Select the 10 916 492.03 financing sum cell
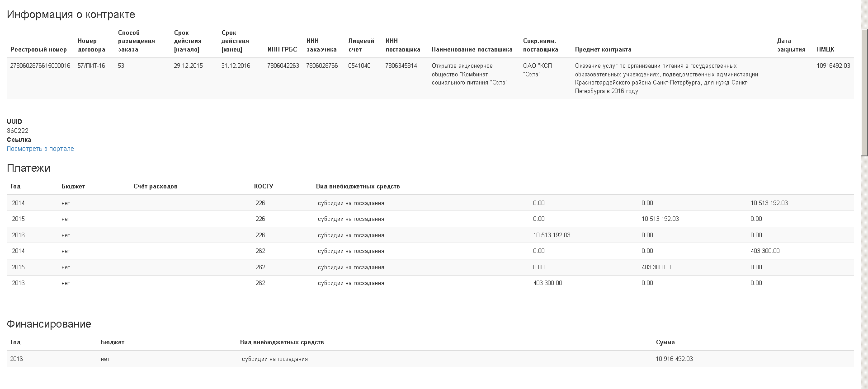Screen dimensions: 868x389 click(674, 359)
